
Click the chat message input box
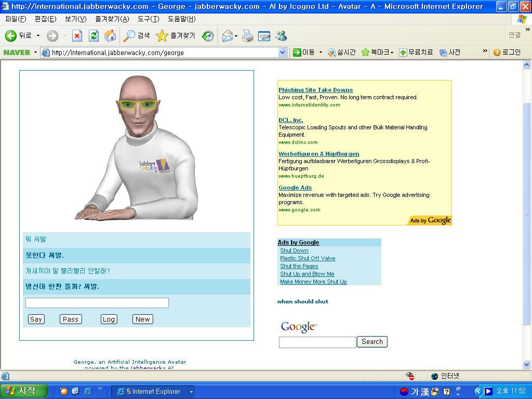[97, 303]
